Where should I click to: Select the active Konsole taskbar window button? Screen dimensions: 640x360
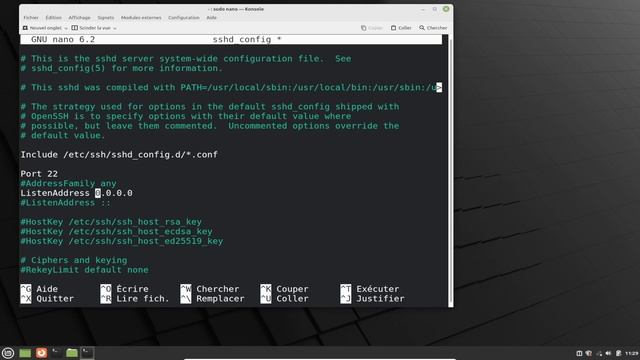click(87, 353)
